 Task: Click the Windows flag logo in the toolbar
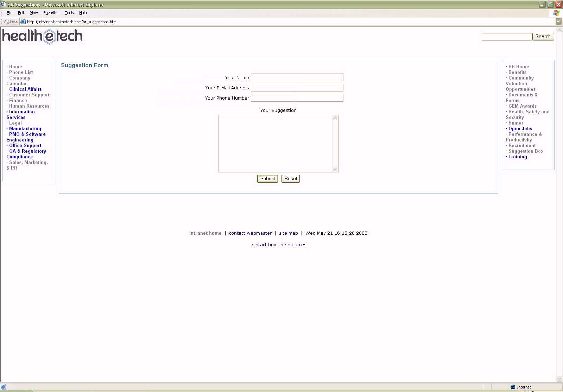[x=556, y=13]
